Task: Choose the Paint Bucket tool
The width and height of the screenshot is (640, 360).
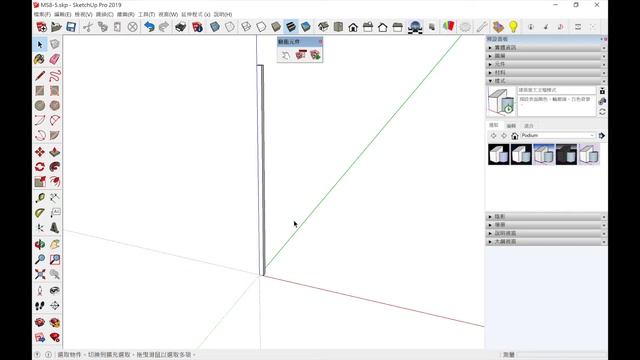Action: 40,59
